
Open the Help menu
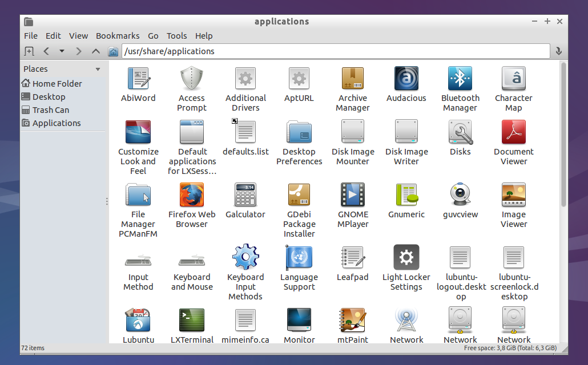point(204,36)
